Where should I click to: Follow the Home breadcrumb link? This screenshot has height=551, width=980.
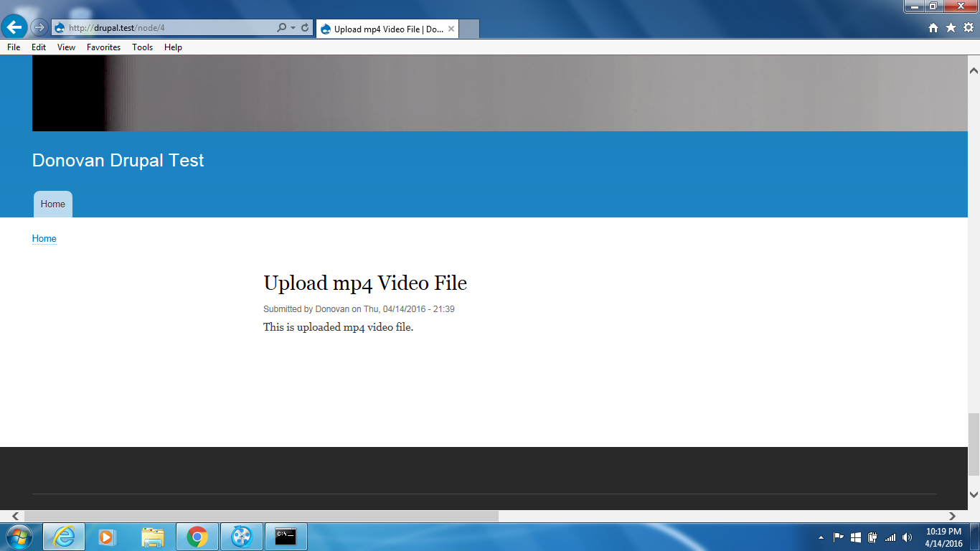[44, 238]
